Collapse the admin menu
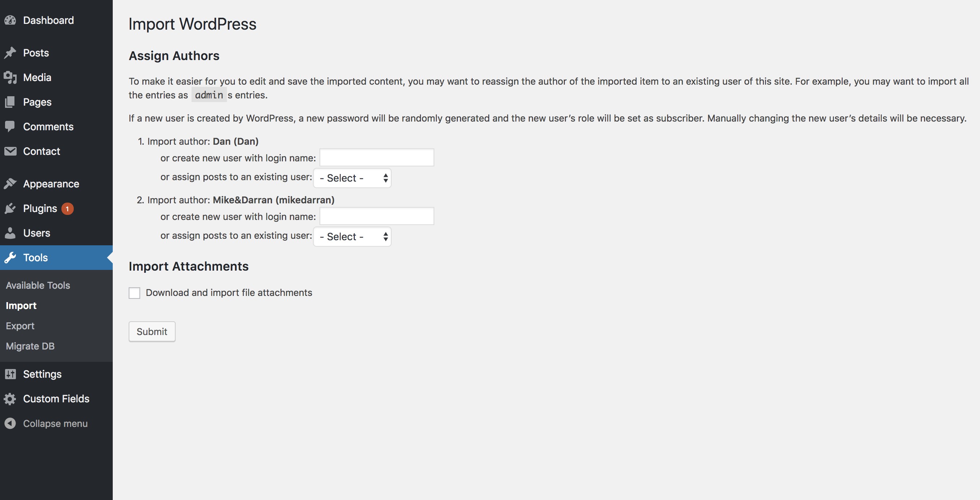 pyautogui.click(x=46, y=423)
